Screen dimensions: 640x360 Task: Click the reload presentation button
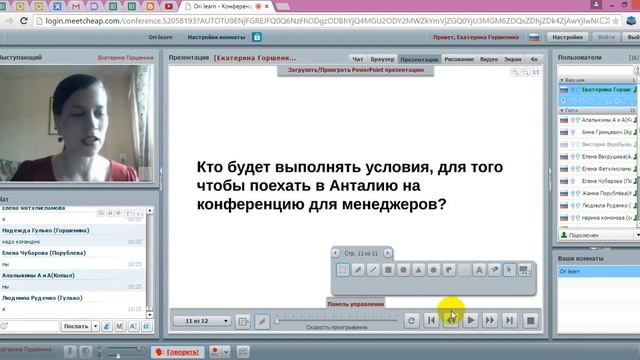pyautogui.click(x=411, y=321)
